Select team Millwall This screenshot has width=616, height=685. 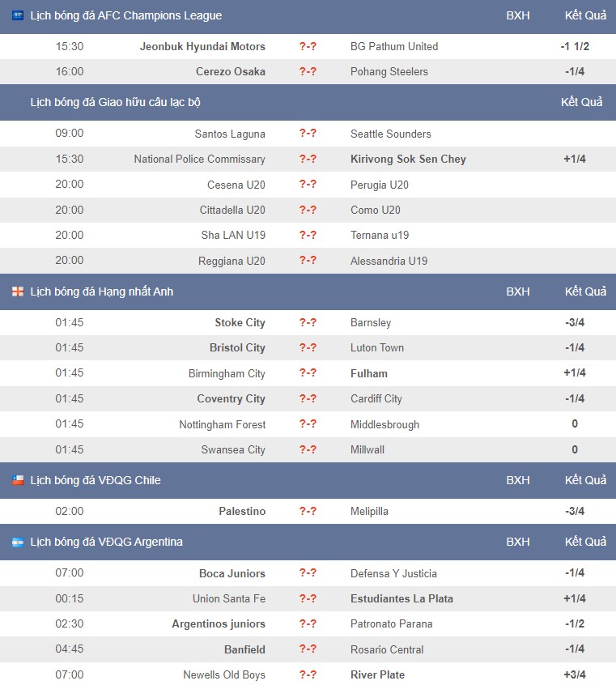tap(367, 449)
